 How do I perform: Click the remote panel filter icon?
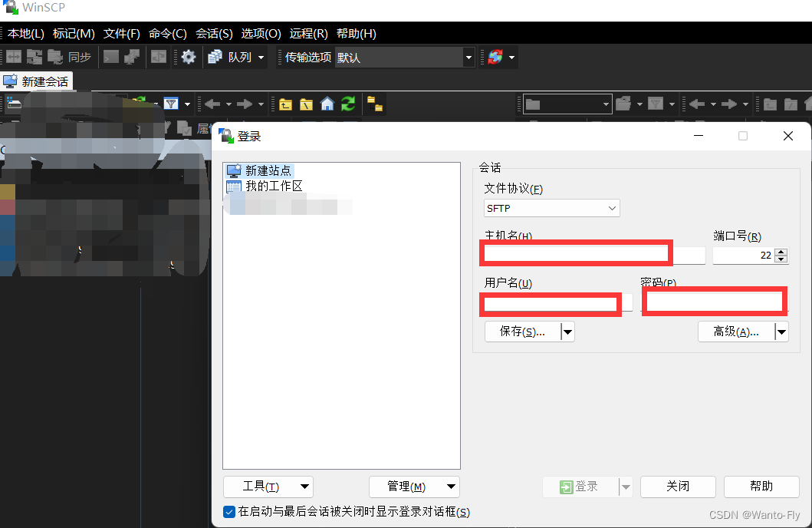[x=656, y=104]
